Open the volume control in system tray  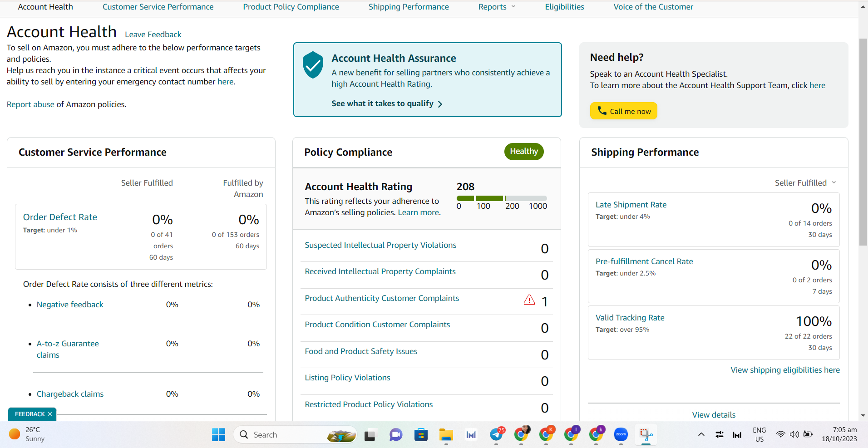pyautogui.click(x=794, y=434)
